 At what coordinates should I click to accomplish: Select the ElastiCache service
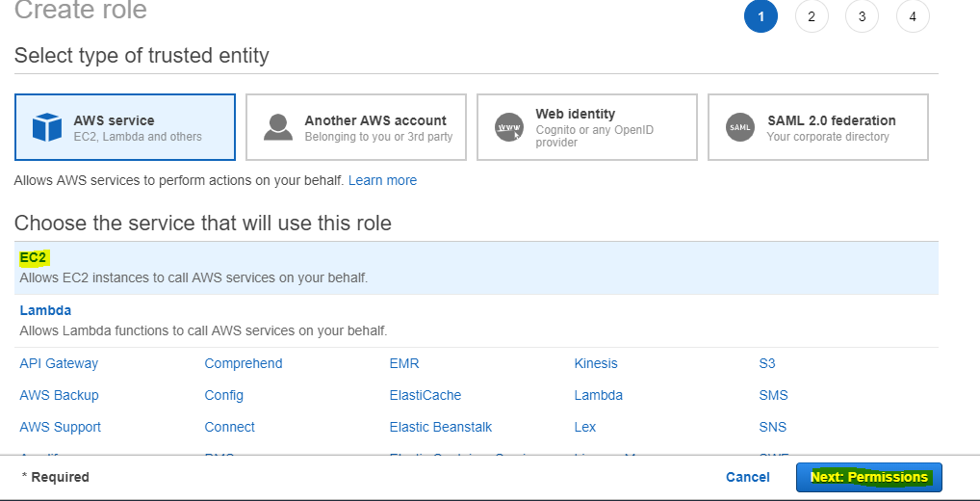tap(425, 395)
